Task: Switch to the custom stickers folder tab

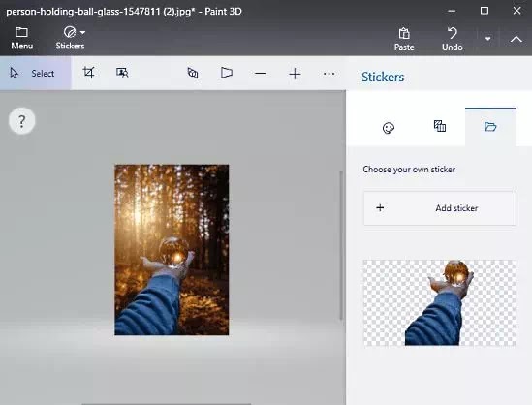Action: tap(490, 127)
